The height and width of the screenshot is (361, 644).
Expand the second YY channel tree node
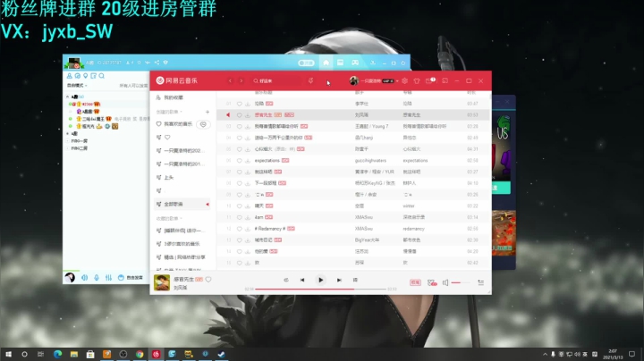click(x=68, y=134)
